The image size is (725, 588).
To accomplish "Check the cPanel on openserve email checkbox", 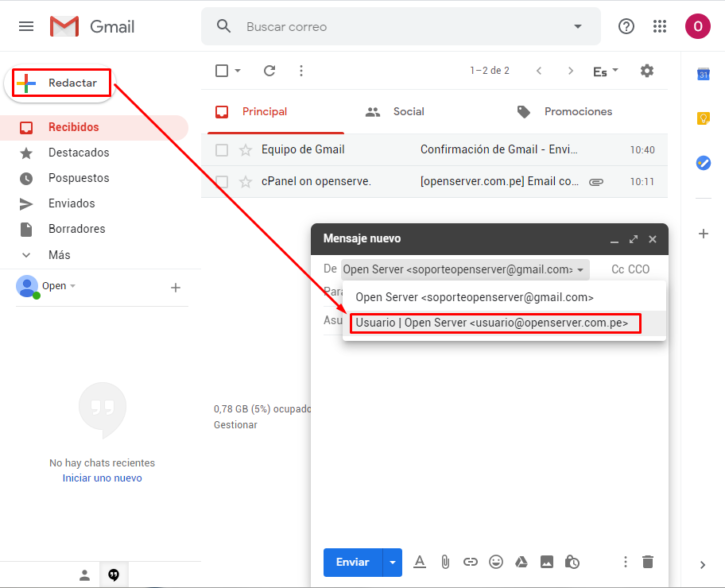I will point(222,182).
